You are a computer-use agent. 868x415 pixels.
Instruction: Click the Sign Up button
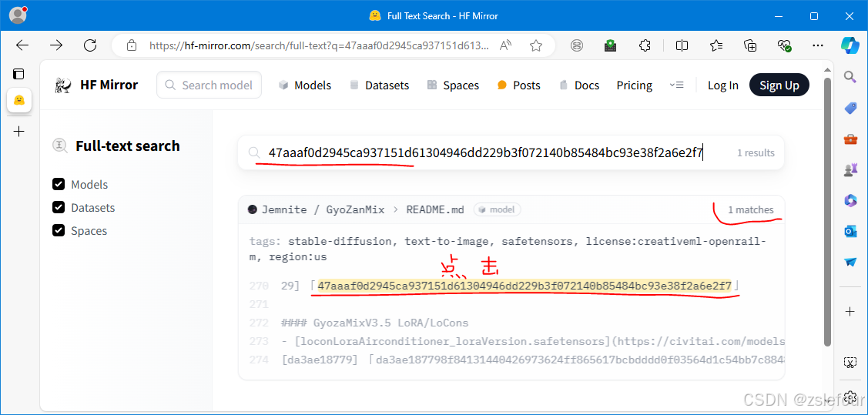779,85
